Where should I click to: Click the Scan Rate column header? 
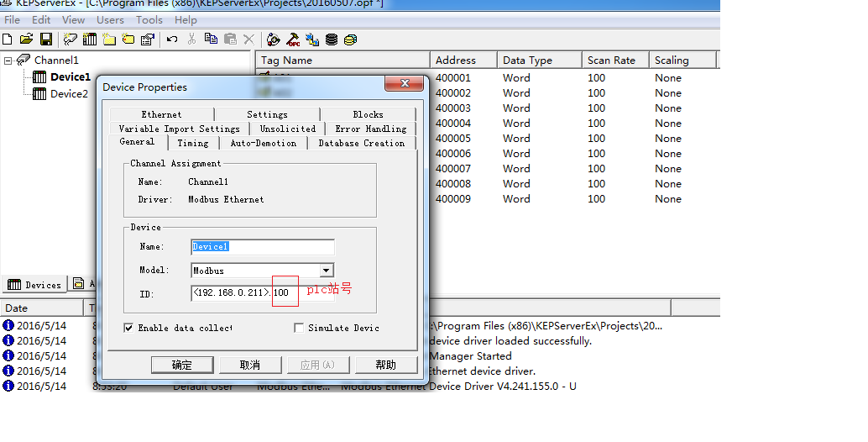tap(615, 60)
